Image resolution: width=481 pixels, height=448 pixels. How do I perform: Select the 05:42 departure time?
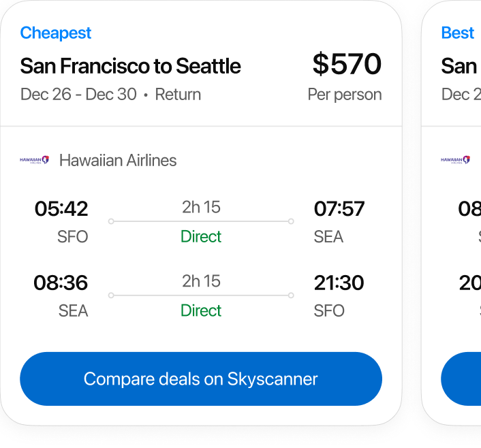pyautogui.click(x=61, y=208)
